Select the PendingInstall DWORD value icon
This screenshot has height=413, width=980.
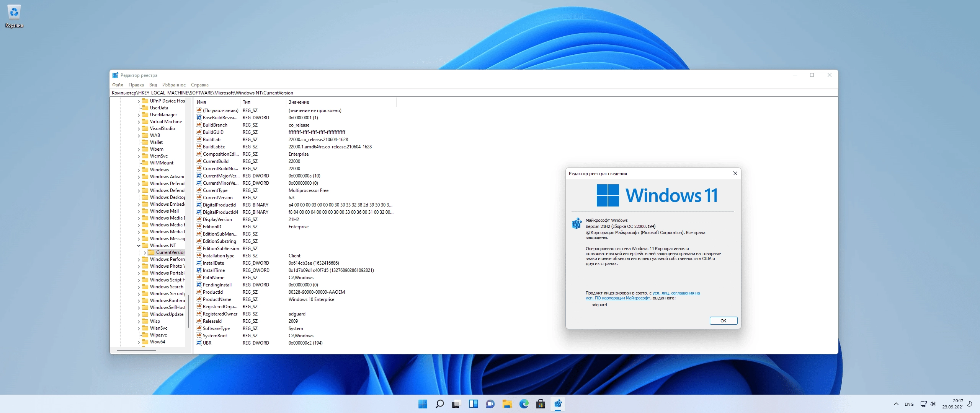pos(199,285)
